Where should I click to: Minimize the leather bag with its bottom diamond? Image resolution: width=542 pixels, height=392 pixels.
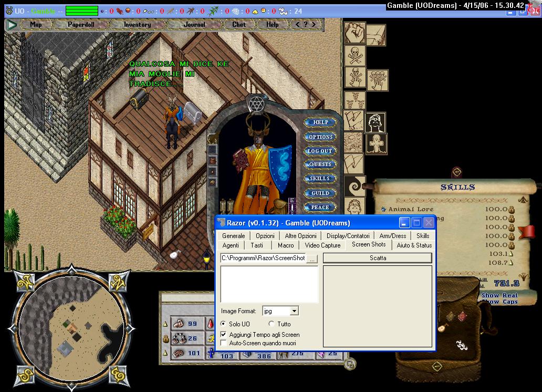437,366
